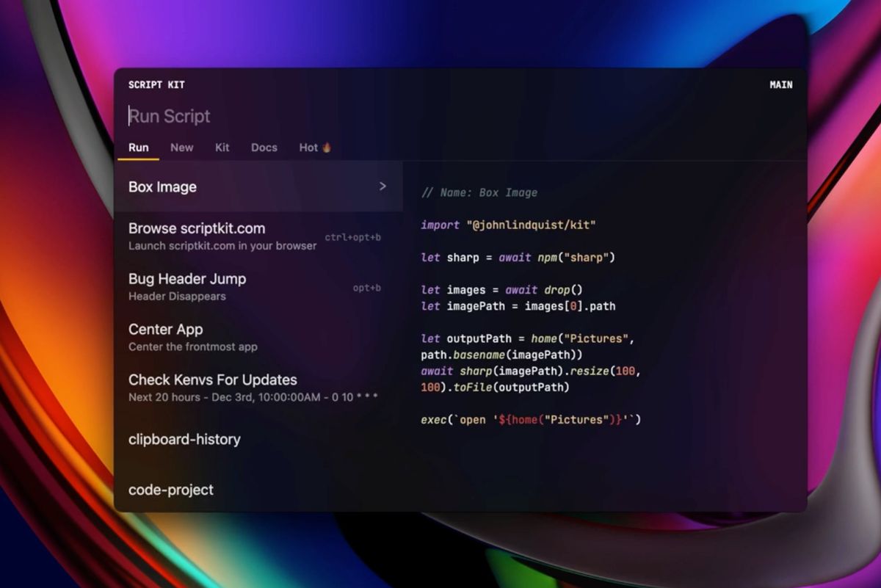The width and height of the screenshot is (881, 588).
Task: Switch to the Run tab
Action: (x=138, y=148)
